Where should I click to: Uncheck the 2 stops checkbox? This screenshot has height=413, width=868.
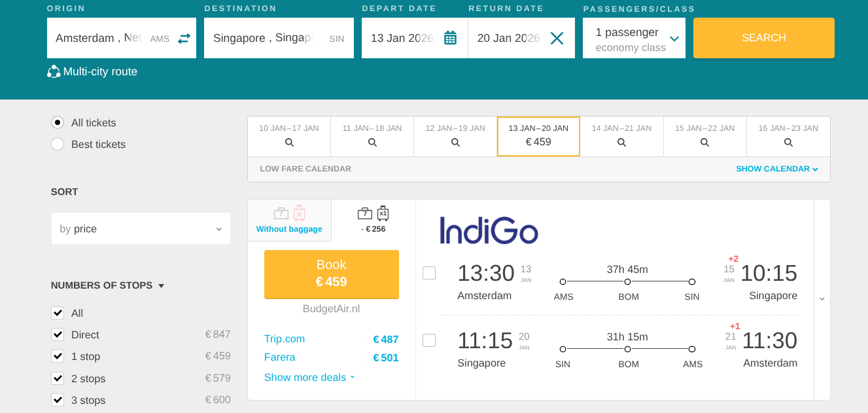coord(58,379)
